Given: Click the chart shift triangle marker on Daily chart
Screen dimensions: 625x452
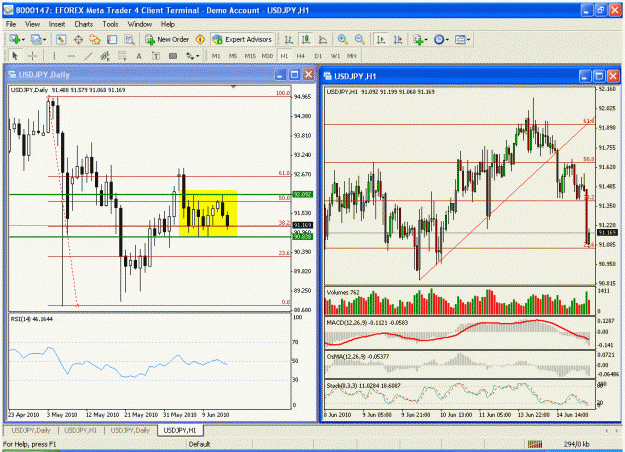Looking at the screenshot, I should (x=234, y=86).
